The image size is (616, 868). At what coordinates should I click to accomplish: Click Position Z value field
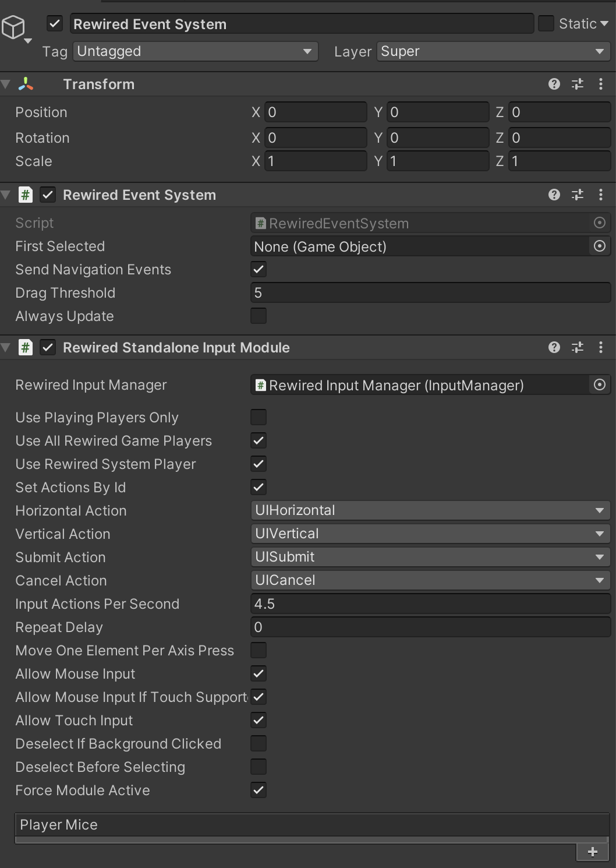tap(560, 112)
